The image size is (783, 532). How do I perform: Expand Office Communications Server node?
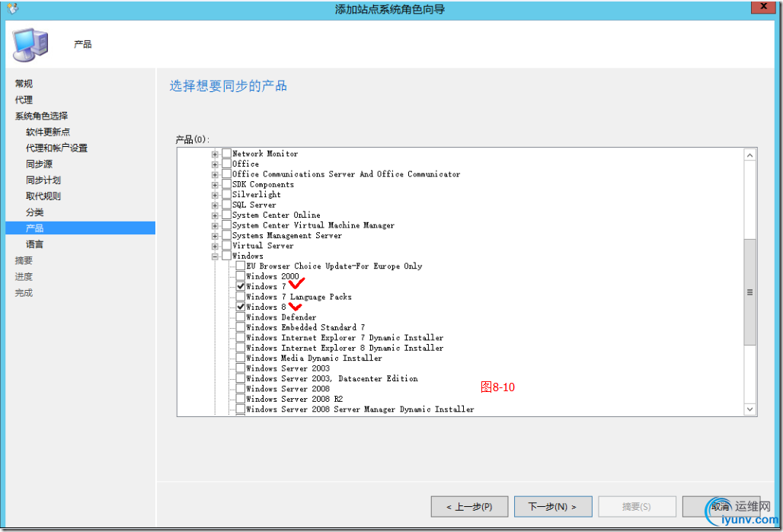(x=215, y=175)
